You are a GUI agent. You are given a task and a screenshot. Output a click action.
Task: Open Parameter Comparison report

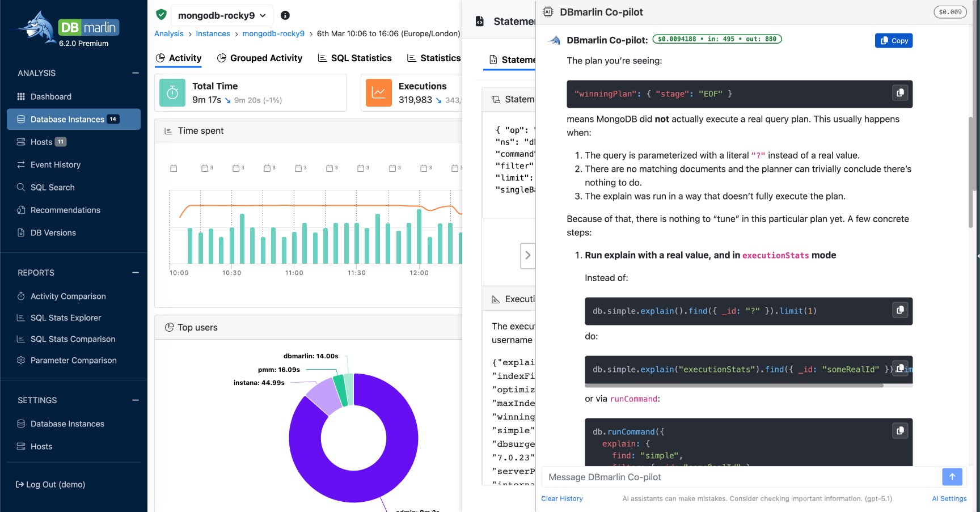click(74, 360)
